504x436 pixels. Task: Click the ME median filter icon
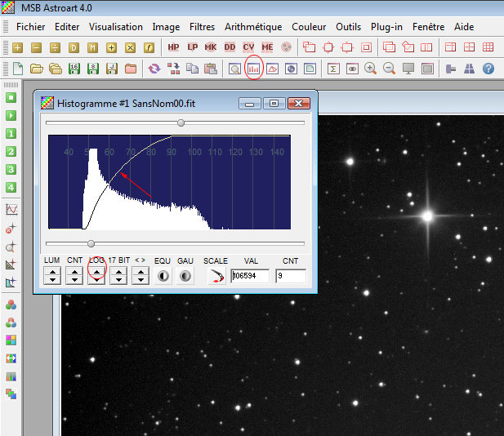tap(267, 47)
